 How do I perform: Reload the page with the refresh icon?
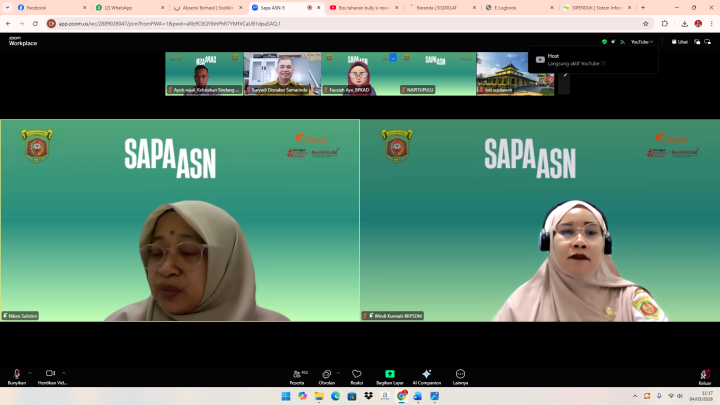35,23
